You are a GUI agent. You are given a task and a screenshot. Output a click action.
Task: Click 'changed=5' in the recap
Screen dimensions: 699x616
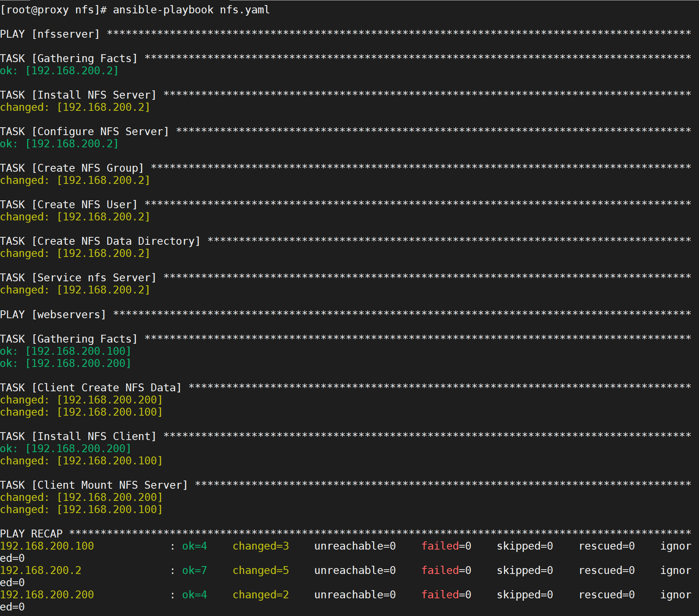(x=261, y=570)
